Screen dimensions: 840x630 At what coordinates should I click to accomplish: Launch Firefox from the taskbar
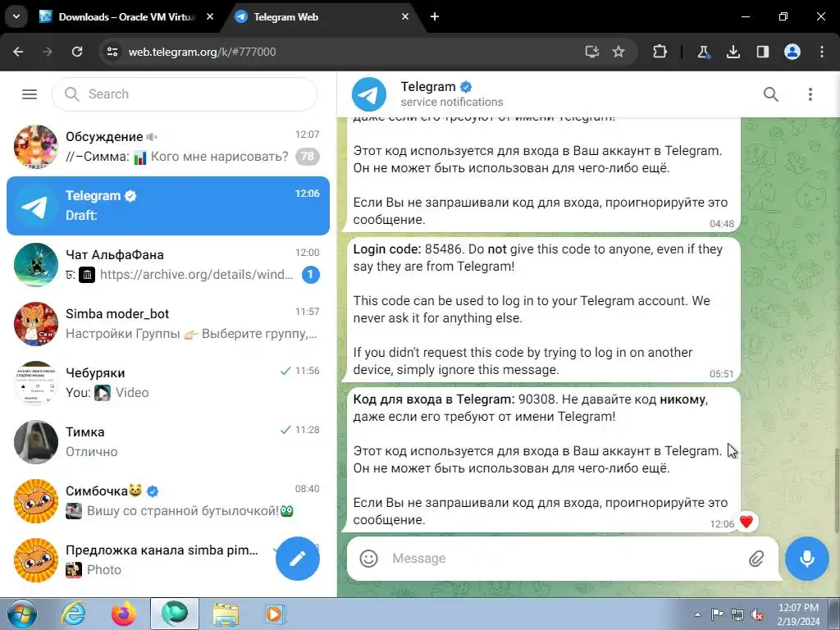124,614
